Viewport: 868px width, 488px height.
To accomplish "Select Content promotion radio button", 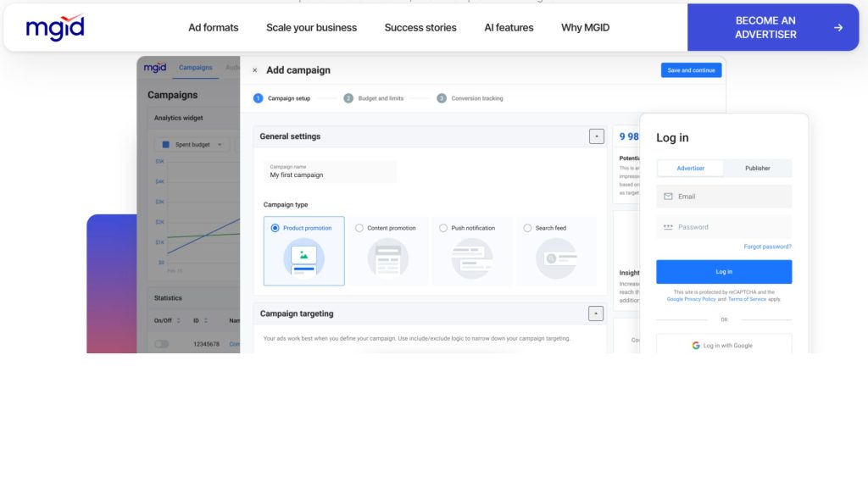I will pos(359,228).
